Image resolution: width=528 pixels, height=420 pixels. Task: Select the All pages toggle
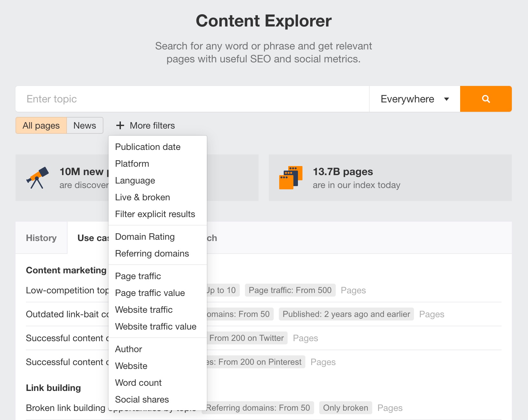(x=41, y=125)
